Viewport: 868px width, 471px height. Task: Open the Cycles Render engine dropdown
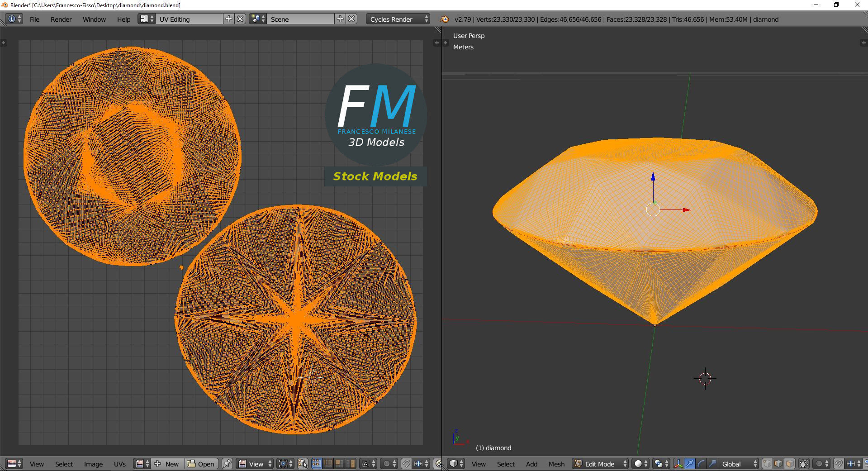click(398, 19)
